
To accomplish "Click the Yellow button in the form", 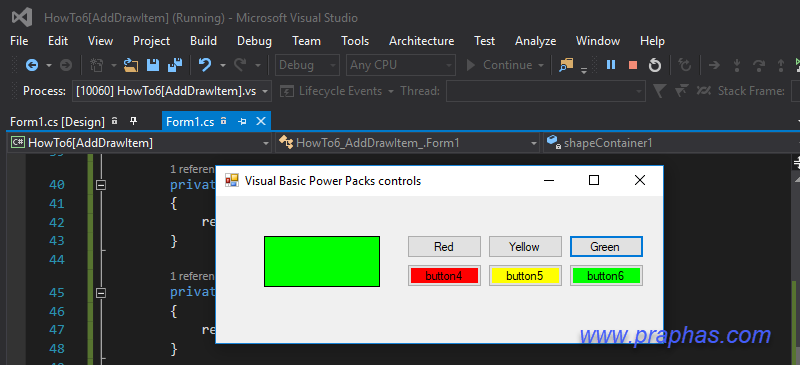I will pyautogui.click(x=525, y=247).
